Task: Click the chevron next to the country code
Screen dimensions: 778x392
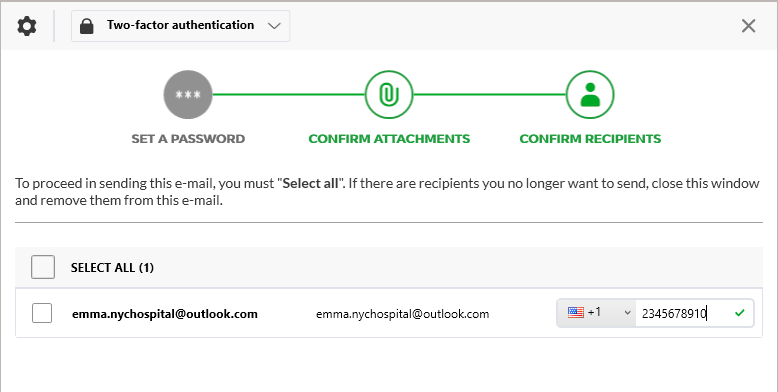Action: click(627, 313)
